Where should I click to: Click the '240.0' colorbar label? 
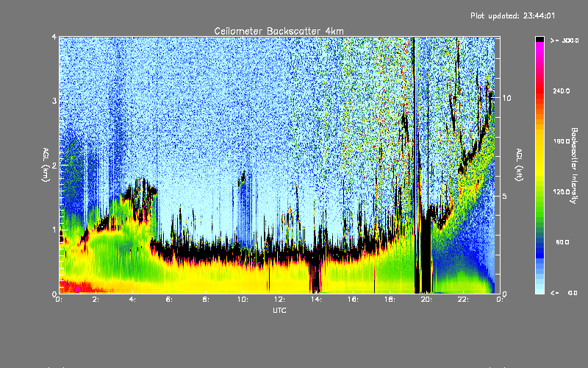[x=562, y=91]
